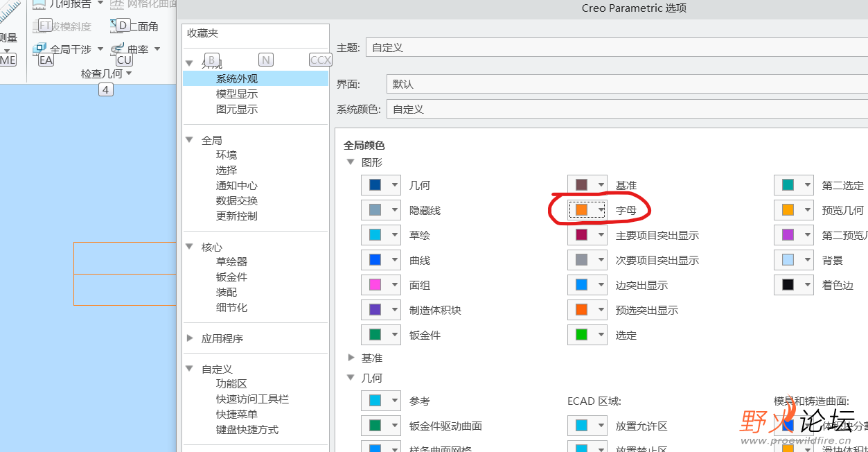Change the 制造体积块 purple color swatch
The height and width of the screenshot is (452, 868).
[380, 310]
